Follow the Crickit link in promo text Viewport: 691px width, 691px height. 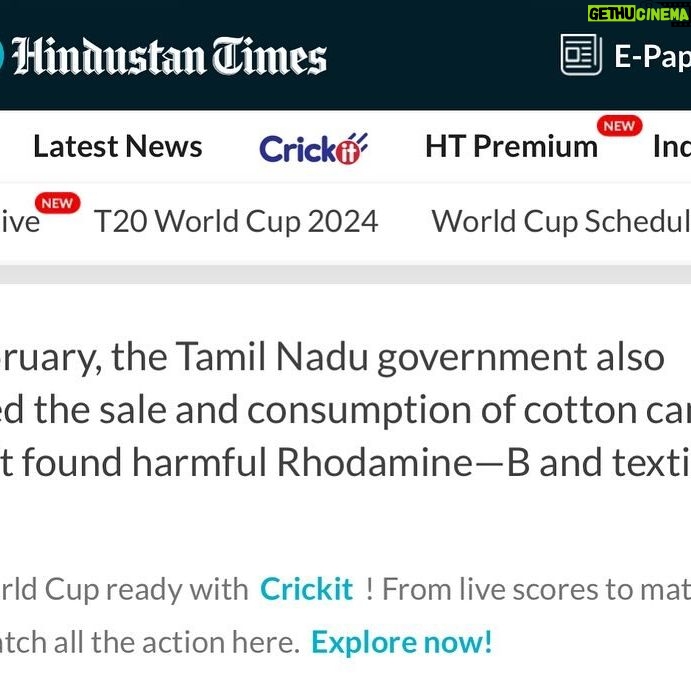coord(306,589)
